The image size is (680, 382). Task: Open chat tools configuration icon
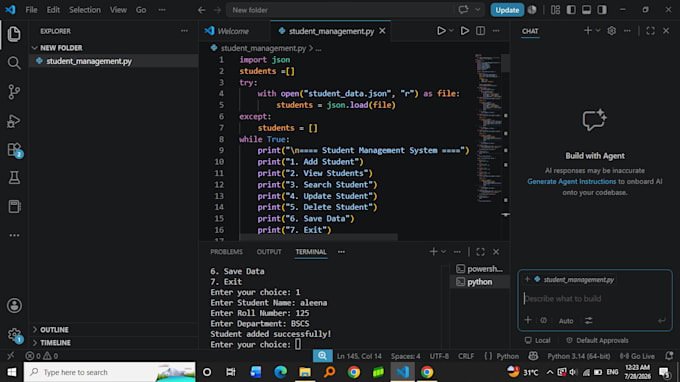pos(588,320)
